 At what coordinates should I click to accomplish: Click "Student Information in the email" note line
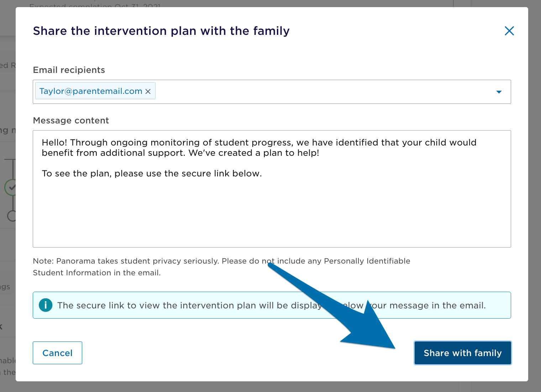97,273
